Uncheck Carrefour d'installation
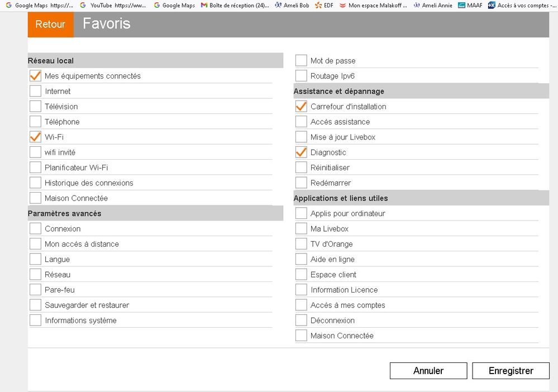558x392 pixels. [x=301, y=107]
